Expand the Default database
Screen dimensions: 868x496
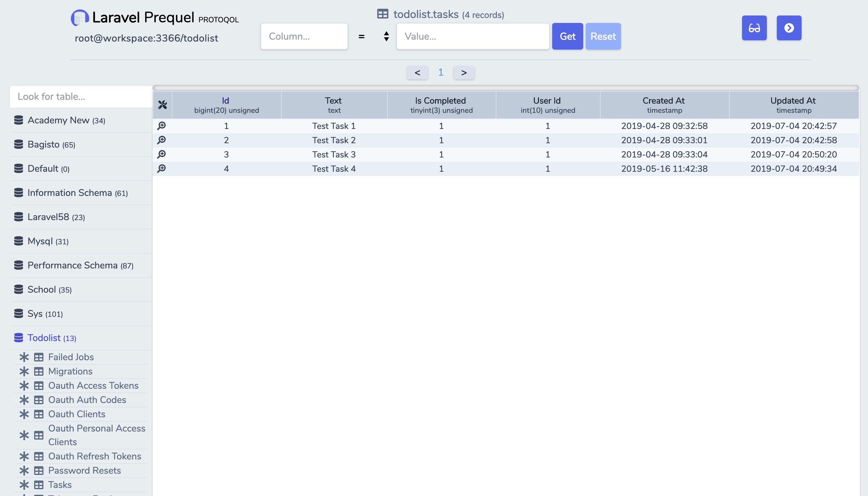pos(81,169)
